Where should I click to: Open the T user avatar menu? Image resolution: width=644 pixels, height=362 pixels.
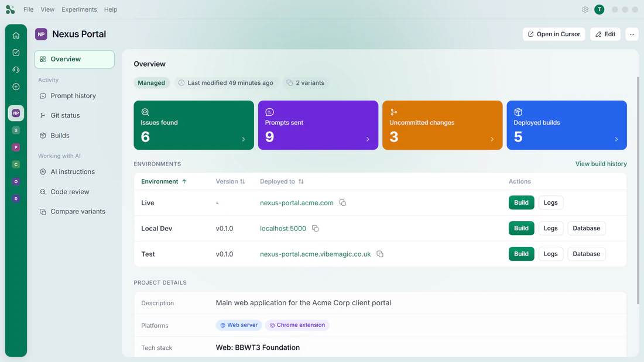[x=600, y=9]
